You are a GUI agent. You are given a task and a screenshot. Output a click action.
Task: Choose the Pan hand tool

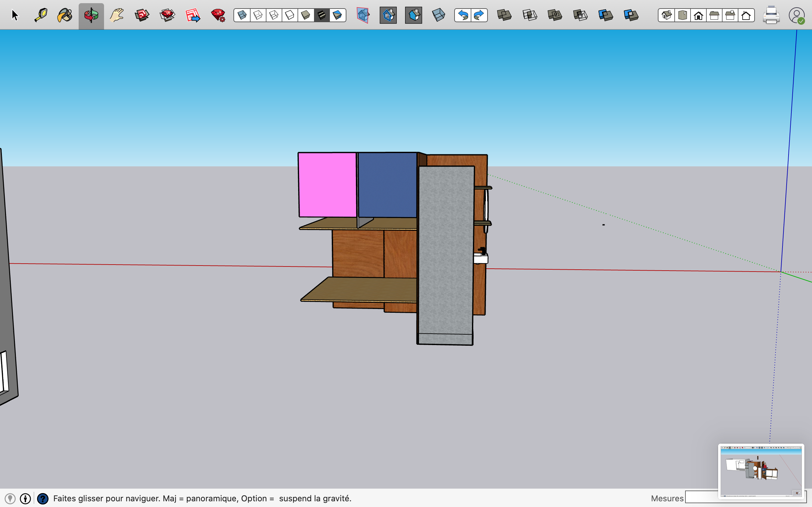point(117,16)
